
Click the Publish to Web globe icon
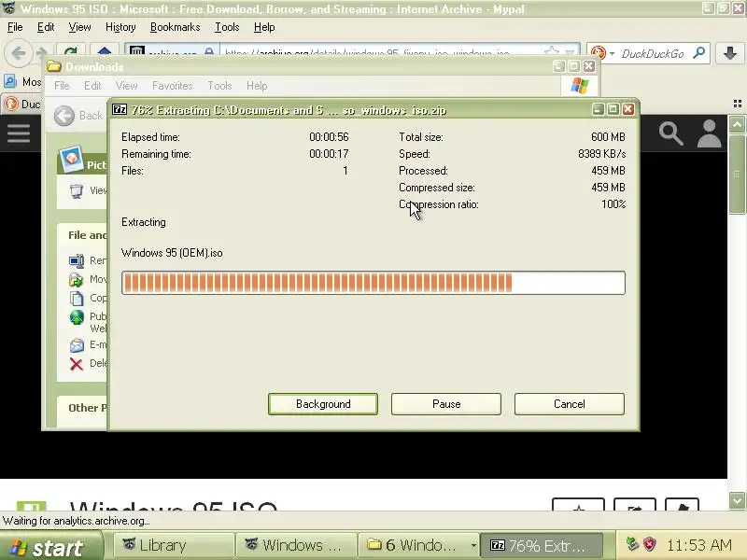coord(77,317)
